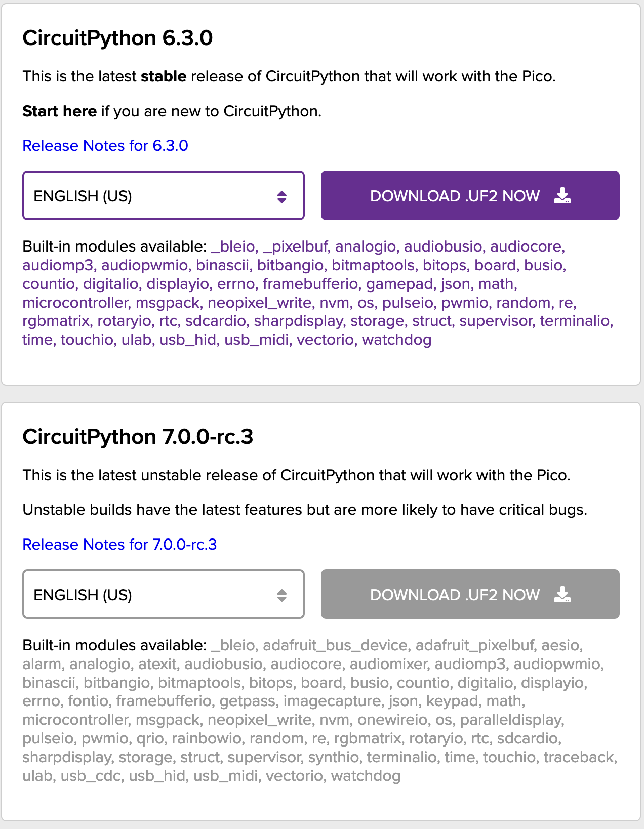This screenshot has height=829, width=644.
Task: Click the download icon on the gray UF2 button
Action: (x=562, y=594)
